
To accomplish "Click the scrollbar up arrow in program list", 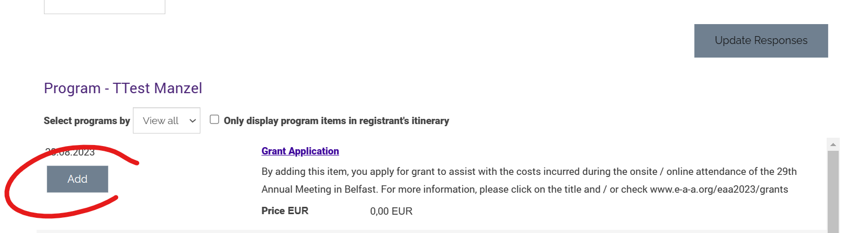I will click(x=833, y=145).
